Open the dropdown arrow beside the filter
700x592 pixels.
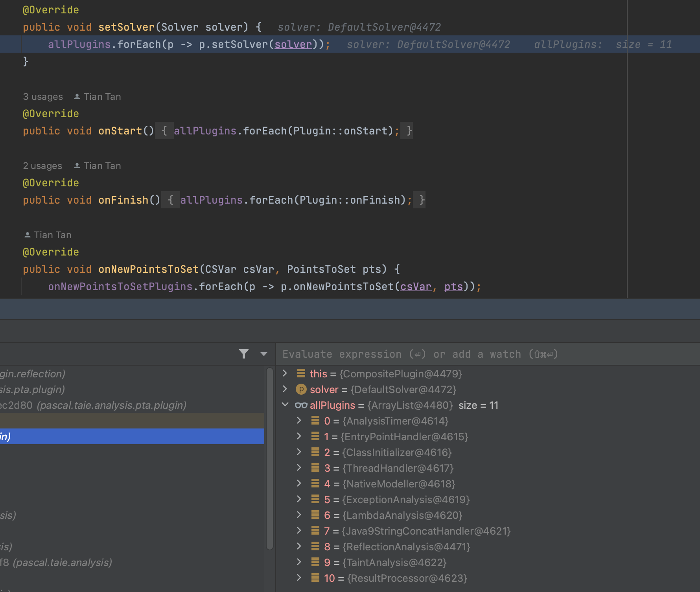coord(264,354)
